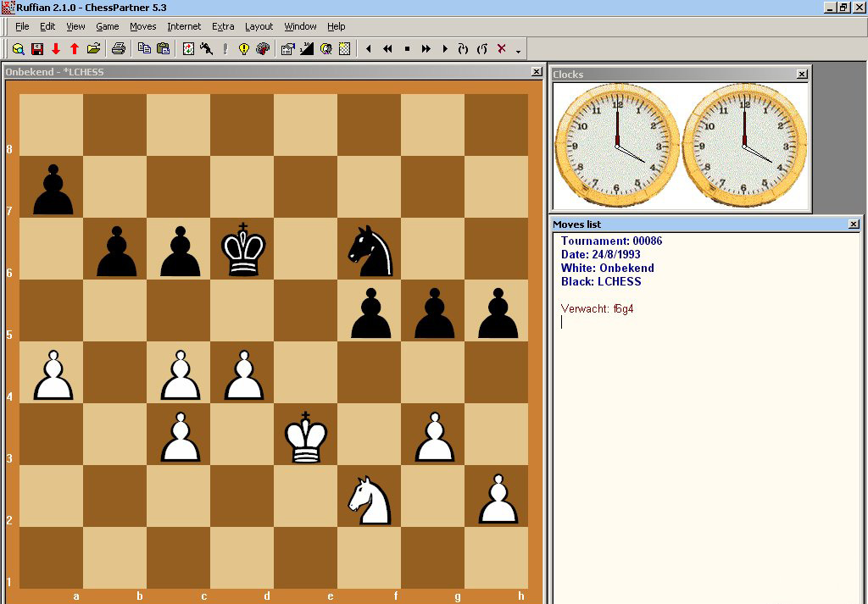This screenshot has width=868, height=604.
Task: Close the Clocks panel
Action: [x=802, y=75]
